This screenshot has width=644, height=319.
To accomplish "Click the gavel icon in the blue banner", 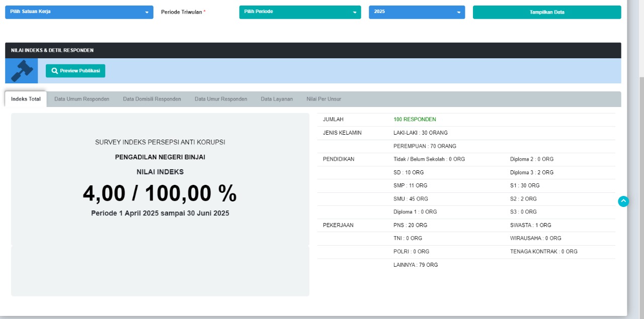I will (22, 71).
